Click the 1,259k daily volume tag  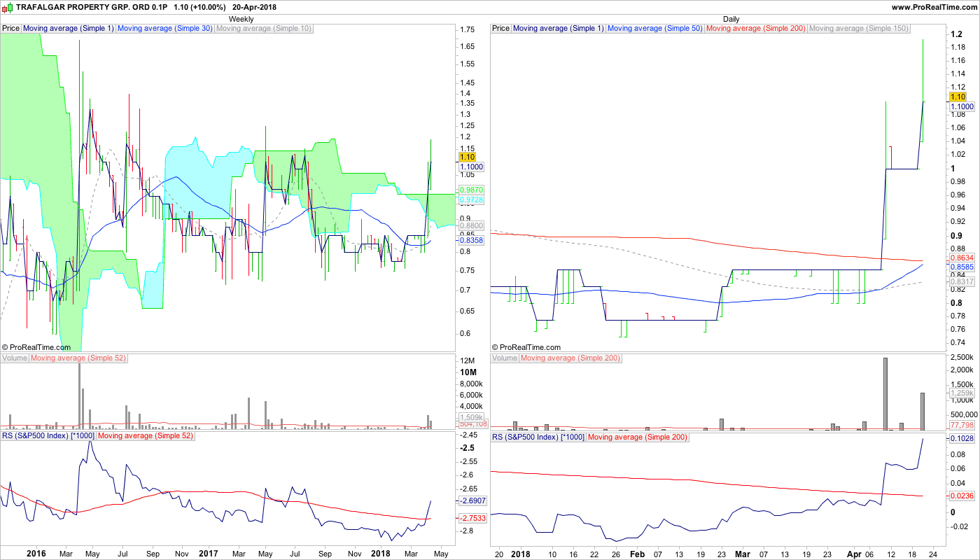pyautogui.click(x=961, y=393)
